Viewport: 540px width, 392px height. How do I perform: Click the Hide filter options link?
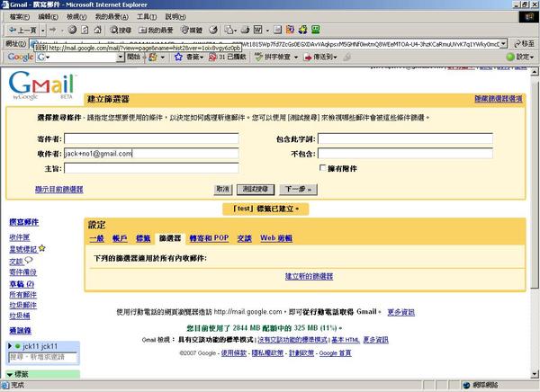pos(499,99)
